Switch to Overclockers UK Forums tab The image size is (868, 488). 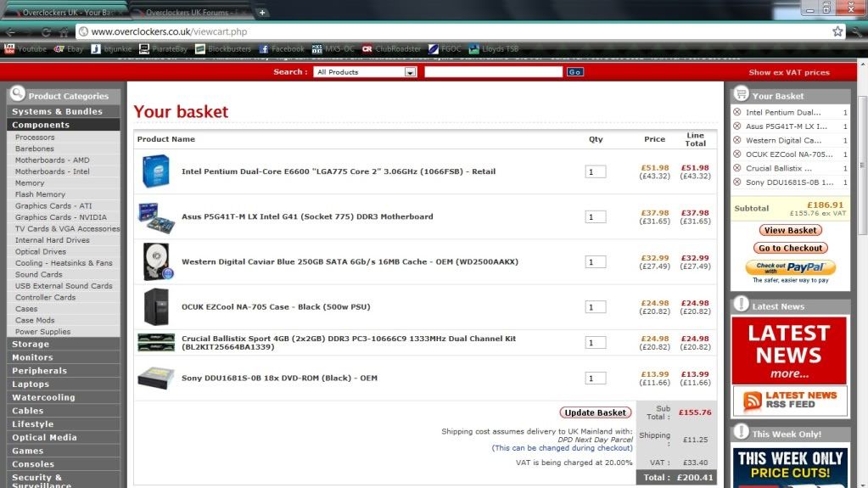click(x=191, y=12)
